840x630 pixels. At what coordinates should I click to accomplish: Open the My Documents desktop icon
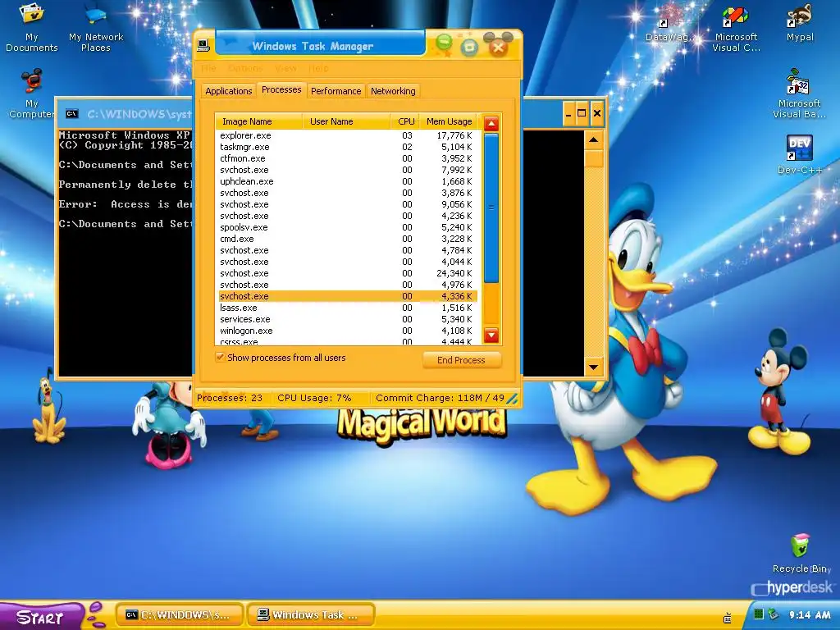(x=32, y=27)
